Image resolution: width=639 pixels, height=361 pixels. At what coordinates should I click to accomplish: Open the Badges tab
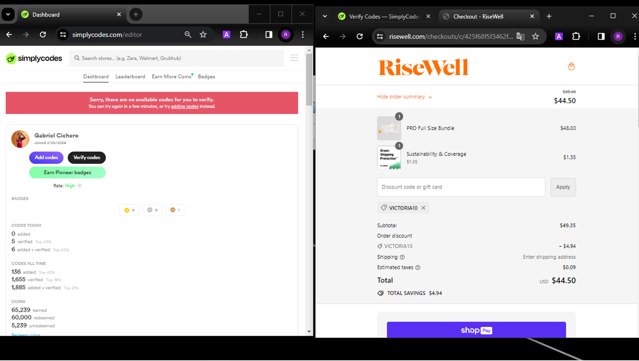pyautogui.click(x=207, y=77)
